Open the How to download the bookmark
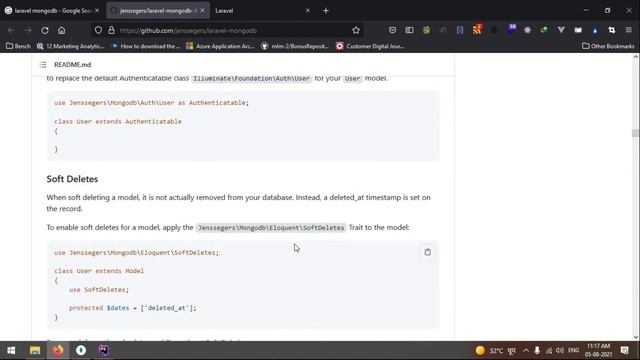This screenshot has width=640, height=360. pos(146,46)
